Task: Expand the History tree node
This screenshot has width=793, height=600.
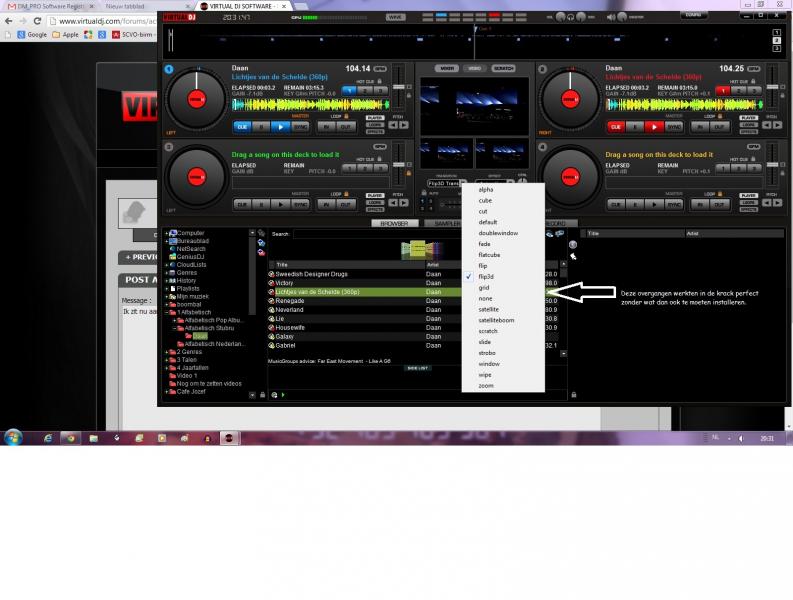Action: pos(166,281)
